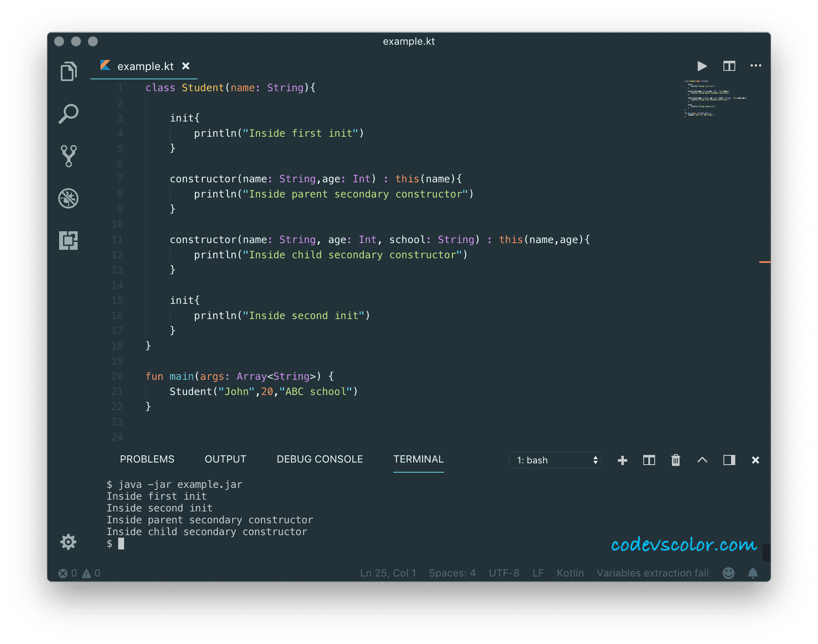Open the Debug view

[x=68, y=198]
